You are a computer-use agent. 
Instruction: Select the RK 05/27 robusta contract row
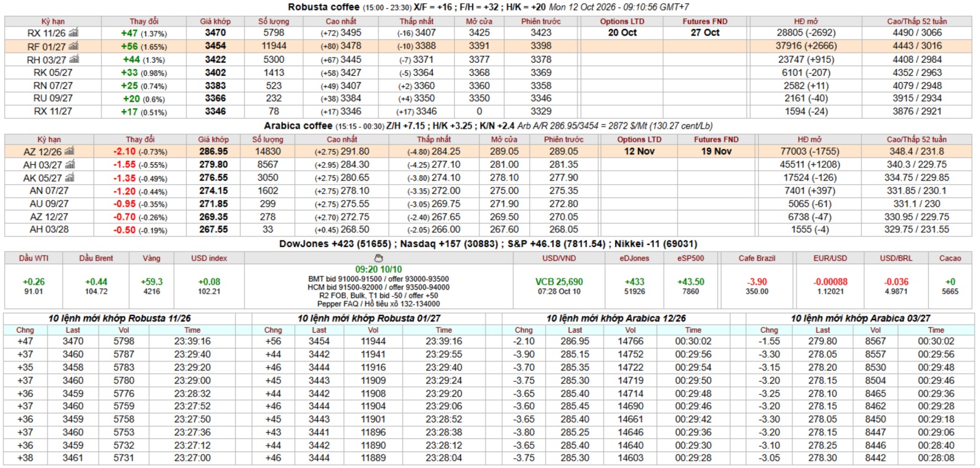(488, 73)
